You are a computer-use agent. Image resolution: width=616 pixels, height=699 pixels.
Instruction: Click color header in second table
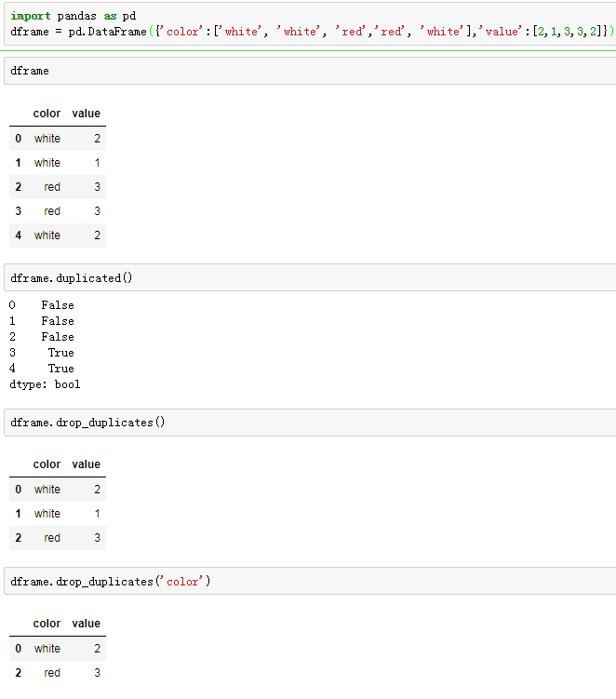coord(47,464)
